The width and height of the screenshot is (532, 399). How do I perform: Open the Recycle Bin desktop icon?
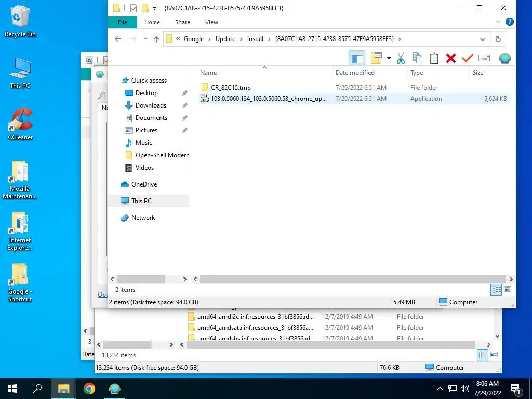[20, 21]
